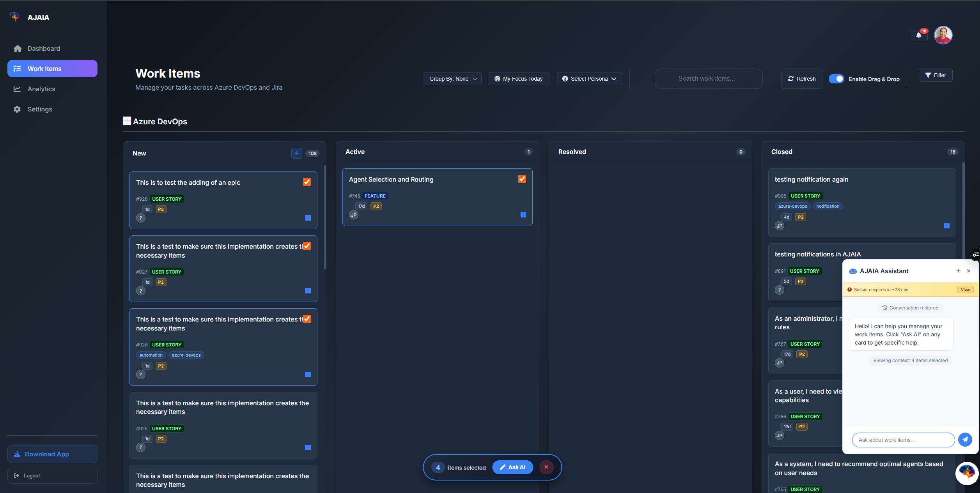The height and width of the screenshot is (493, 980).
Task: Uncheck work item #926 checkbox
Action: pyautogui.click(x=307, y=319)
